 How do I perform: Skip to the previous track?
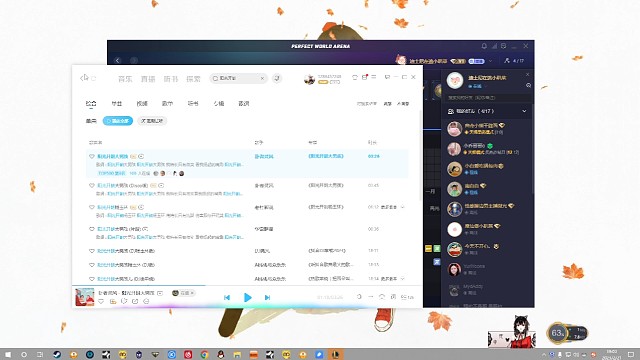[x=227, y=298]
